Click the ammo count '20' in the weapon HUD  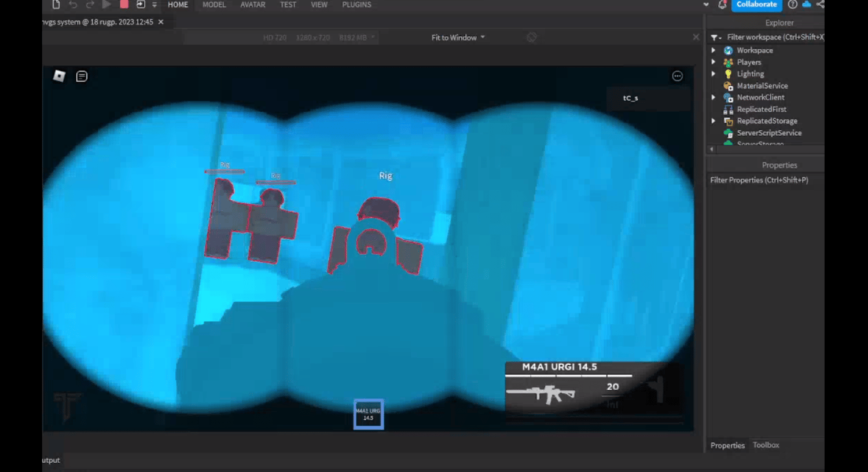(613, 386)
